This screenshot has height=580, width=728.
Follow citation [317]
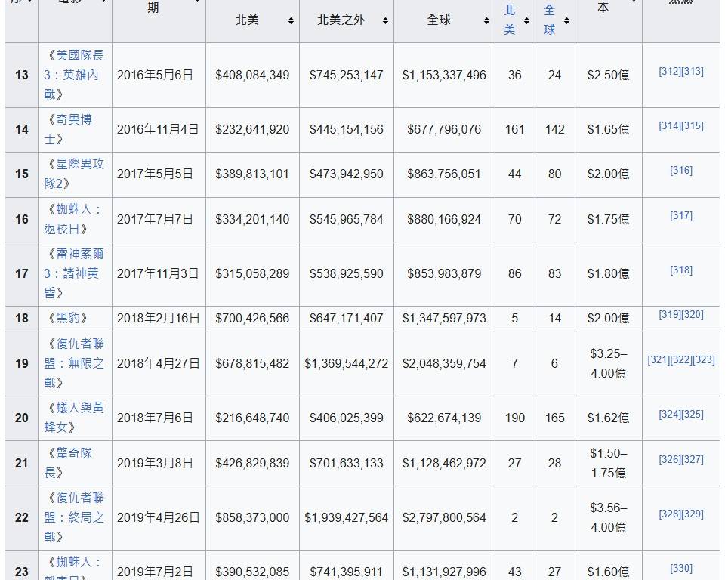point(681,215)
